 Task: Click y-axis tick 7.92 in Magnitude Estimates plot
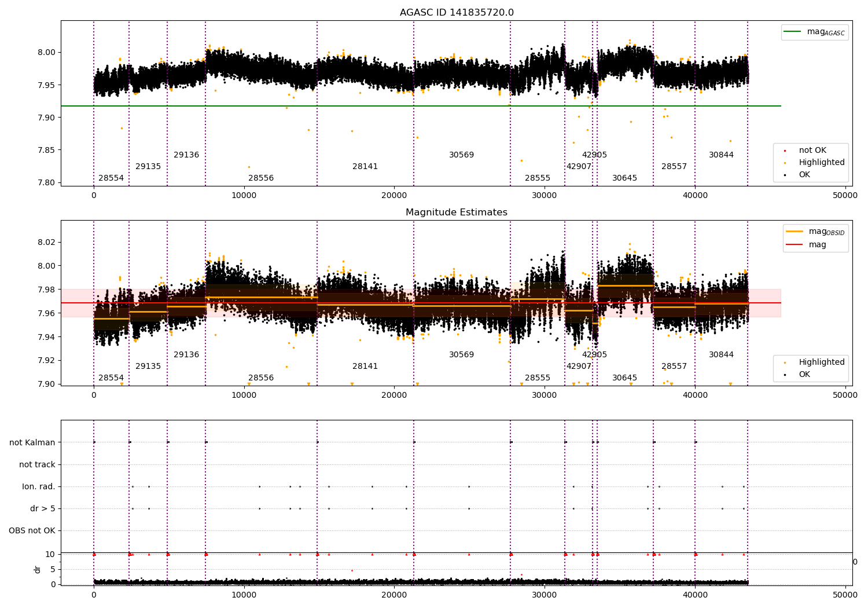(x=46, y=360)
